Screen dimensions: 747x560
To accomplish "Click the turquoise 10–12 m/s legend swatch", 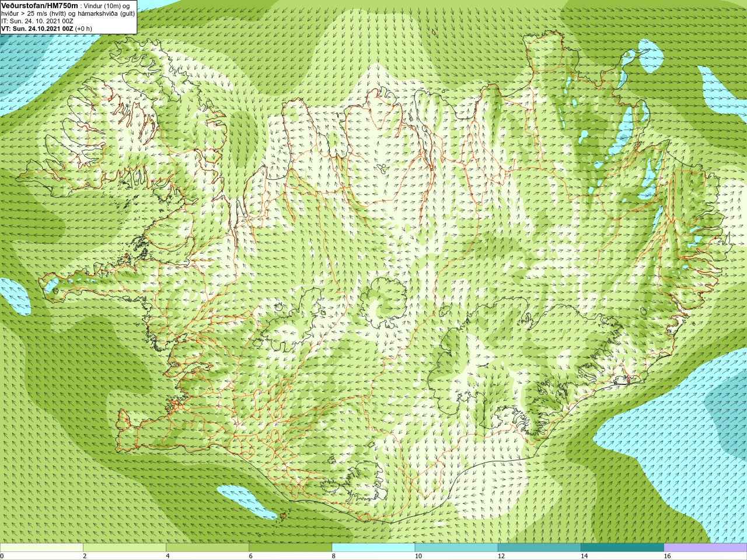I will tap(456, 548).
